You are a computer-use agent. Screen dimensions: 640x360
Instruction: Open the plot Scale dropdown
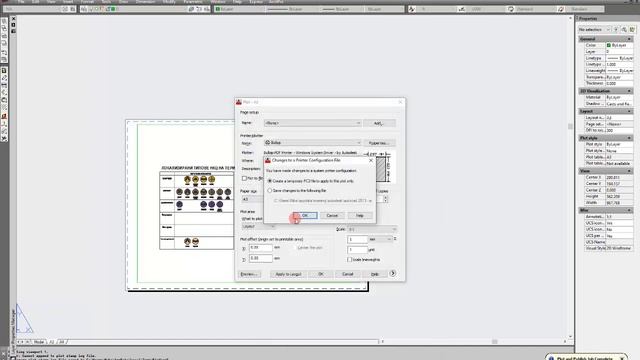point(372,229)
